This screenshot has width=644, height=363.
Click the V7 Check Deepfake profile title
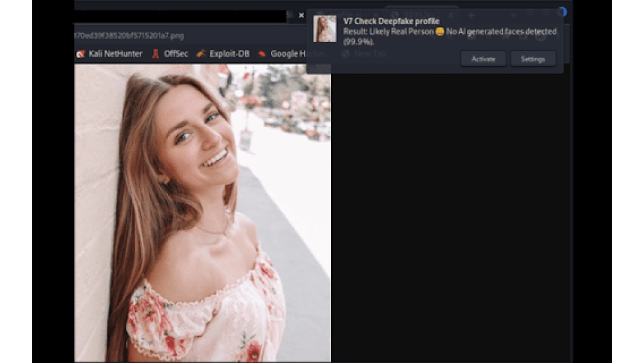[x=391, y=21]
